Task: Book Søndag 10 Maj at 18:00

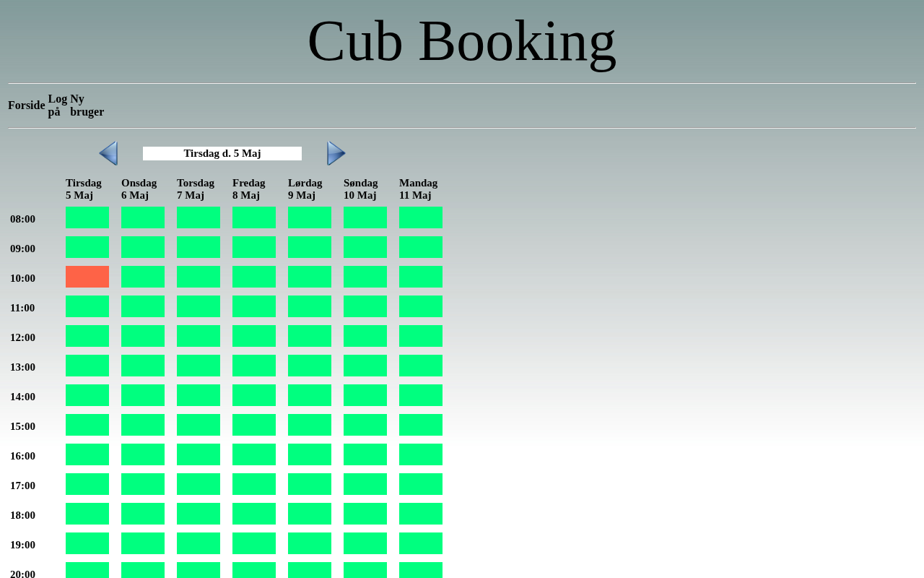Action: (x=365, y=514)
